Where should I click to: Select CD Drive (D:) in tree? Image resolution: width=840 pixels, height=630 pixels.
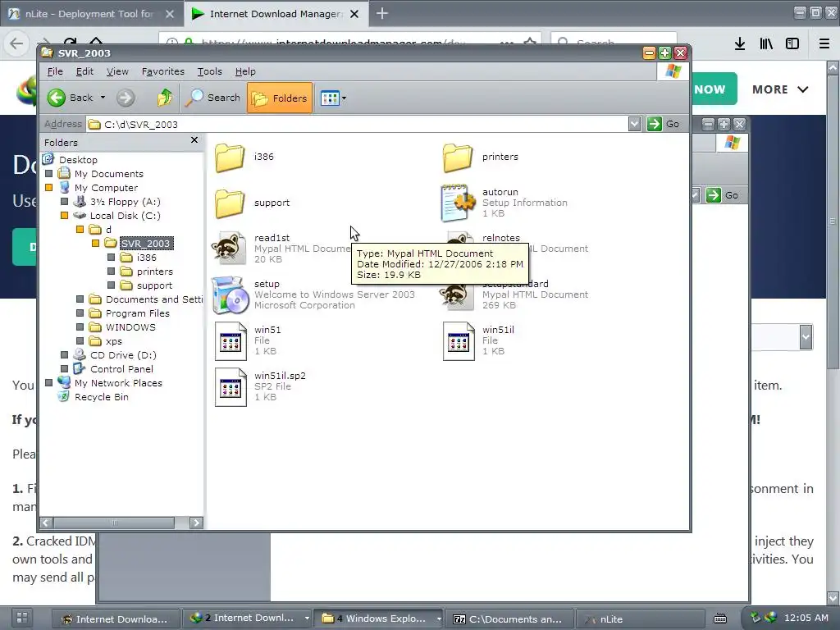click(123, 355)
